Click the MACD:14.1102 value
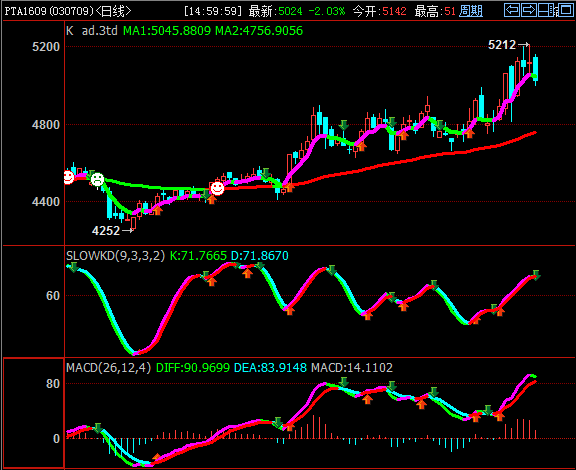This screenshot has height=470, width=576. (x=352, y=367)
